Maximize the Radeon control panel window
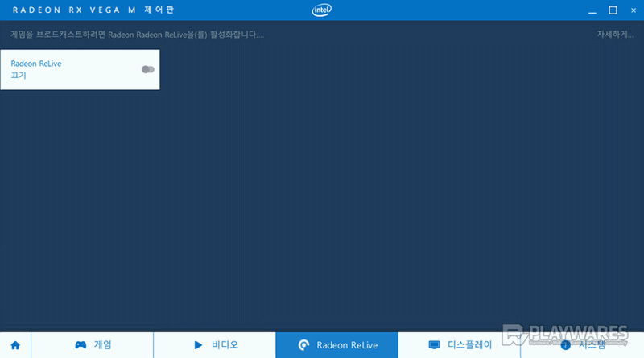The height and width of the screenshot is (358, 644). tap(613, 10)
